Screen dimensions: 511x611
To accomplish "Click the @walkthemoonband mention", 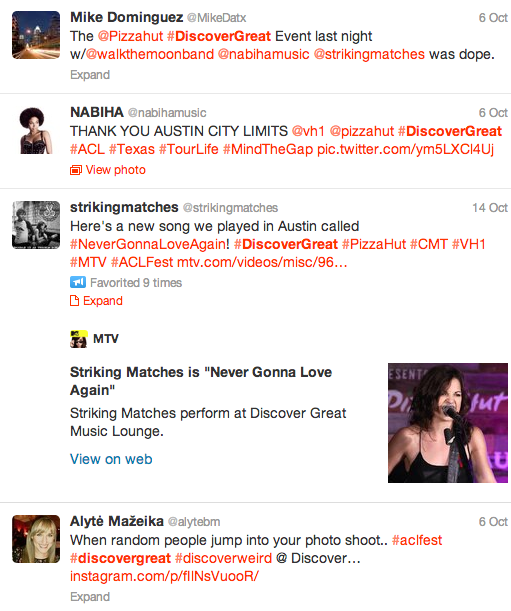I will tap(150, 54).
